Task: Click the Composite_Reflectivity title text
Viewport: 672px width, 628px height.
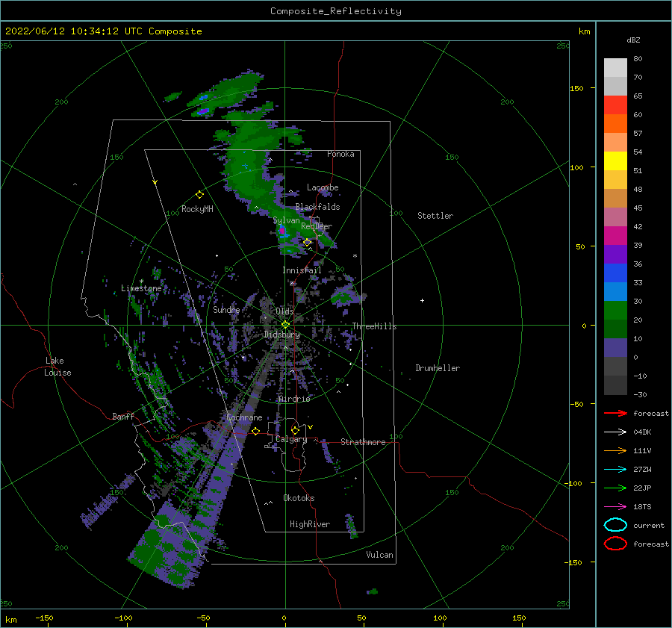Action: [336, 11]
